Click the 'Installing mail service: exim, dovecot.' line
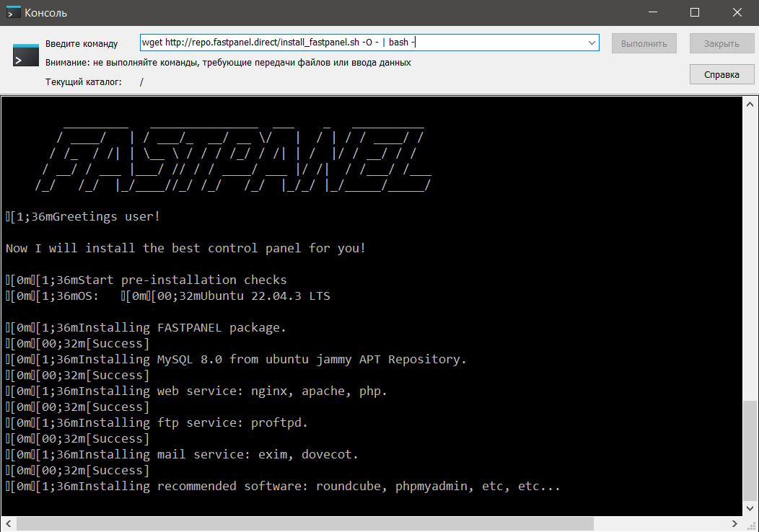Screen dimensions: 759x532 coord(182,455)
